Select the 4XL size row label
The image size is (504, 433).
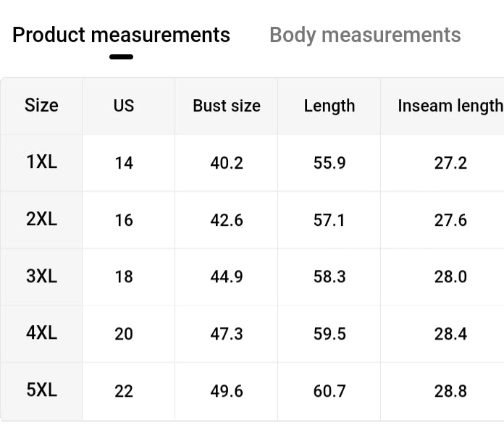point(41,333)
